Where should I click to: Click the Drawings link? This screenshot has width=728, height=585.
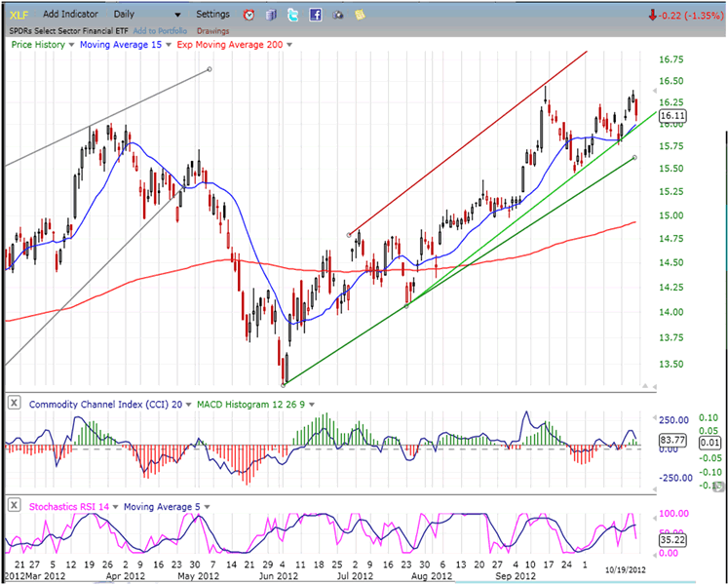212,31
